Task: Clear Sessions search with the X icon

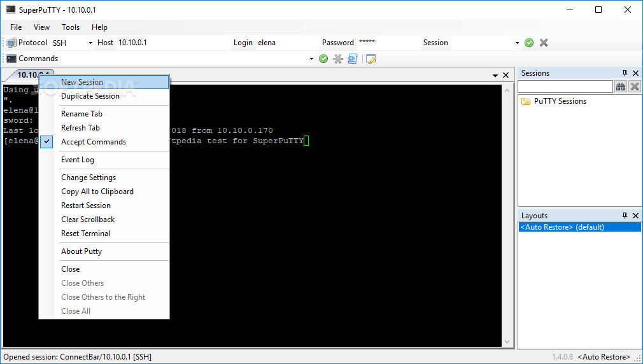Action: [x=634, y=87]
